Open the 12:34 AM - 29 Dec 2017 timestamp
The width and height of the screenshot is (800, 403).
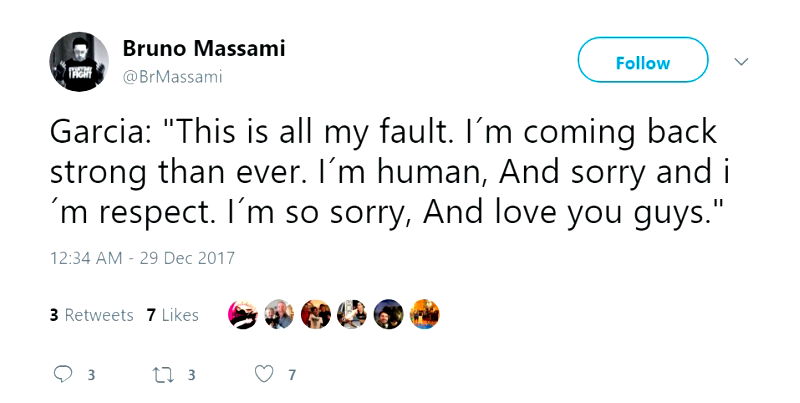[x=142, y=258]
